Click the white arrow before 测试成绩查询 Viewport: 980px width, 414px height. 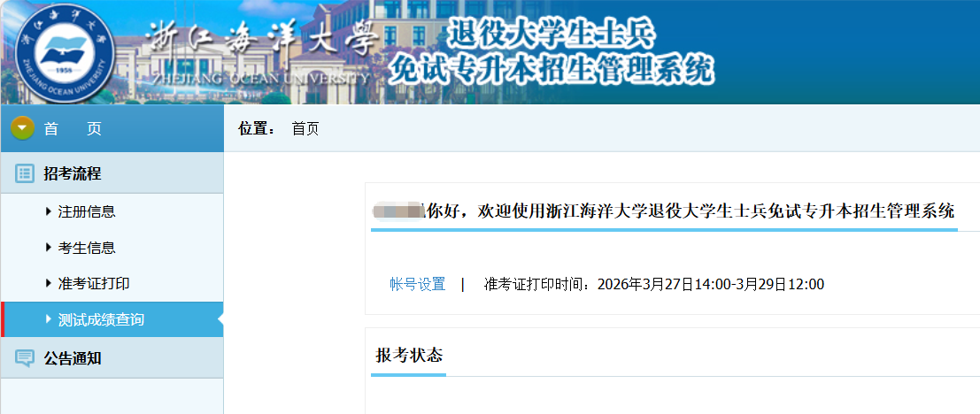(48, 319)
